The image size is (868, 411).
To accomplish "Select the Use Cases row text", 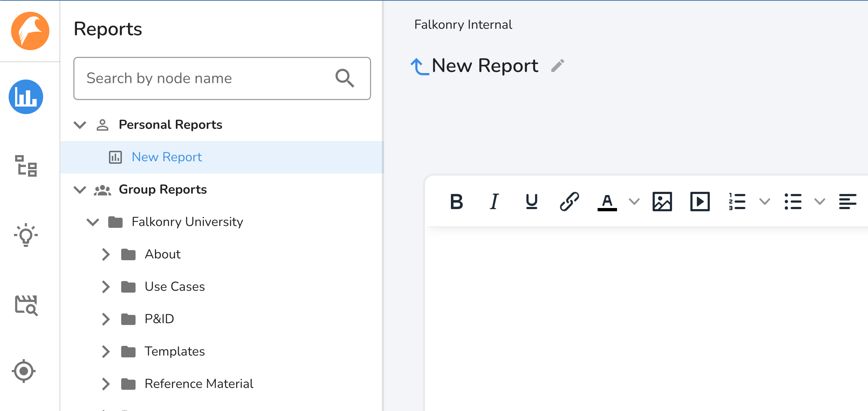I will tap(175, 286).
